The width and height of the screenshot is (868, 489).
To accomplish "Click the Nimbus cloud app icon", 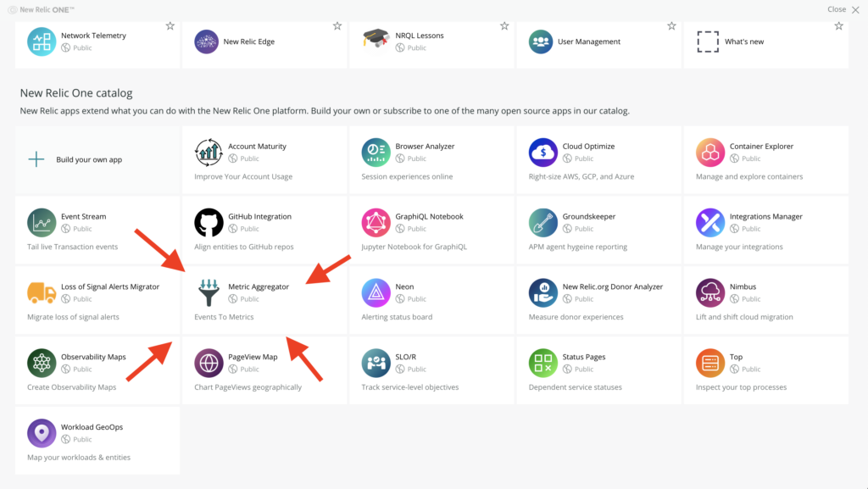I will click(710, 292).
